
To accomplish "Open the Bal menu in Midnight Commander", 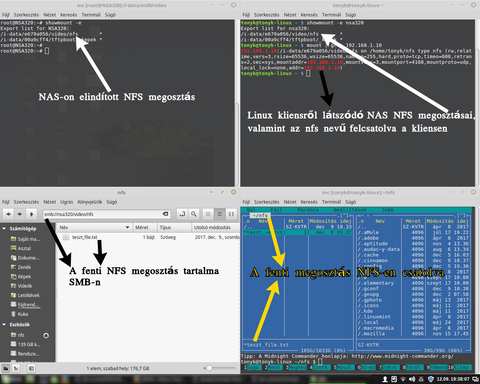I will 252,210.
